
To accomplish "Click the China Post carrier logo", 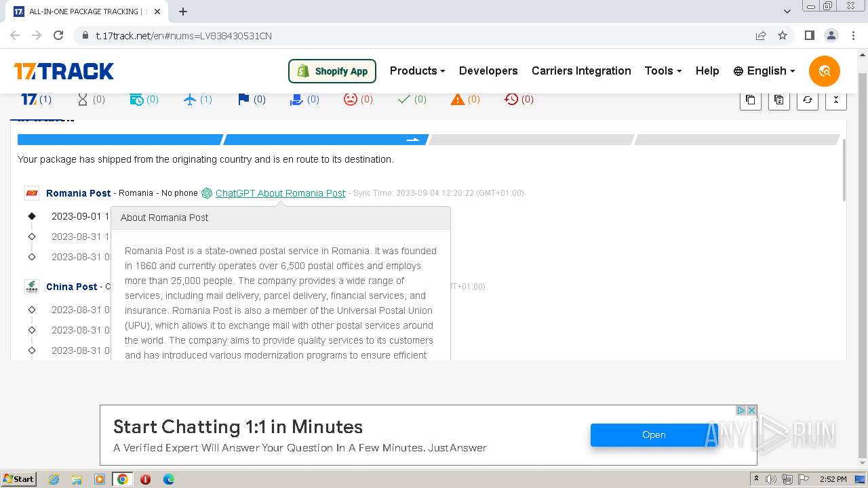I will 32,287.
